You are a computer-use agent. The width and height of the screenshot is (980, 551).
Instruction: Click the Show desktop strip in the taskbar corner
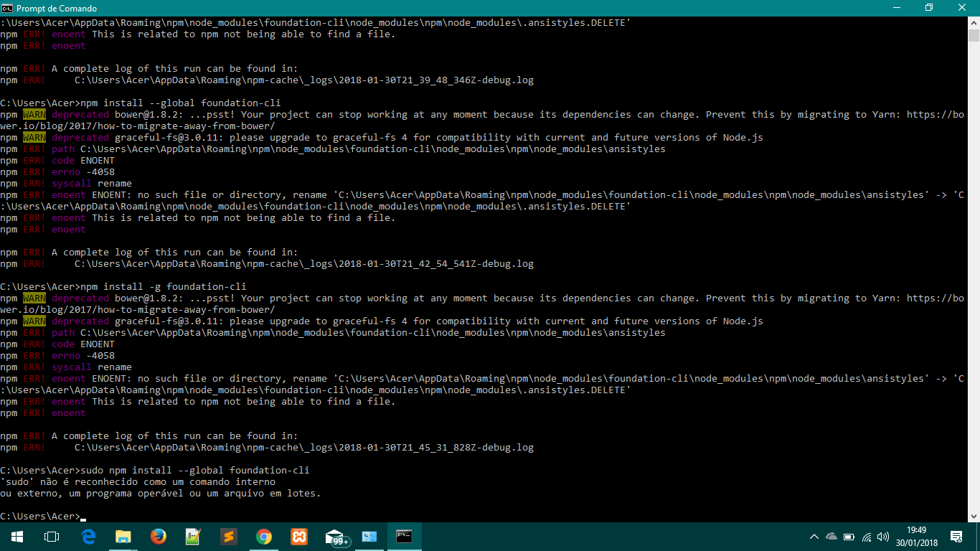(978, 537)
